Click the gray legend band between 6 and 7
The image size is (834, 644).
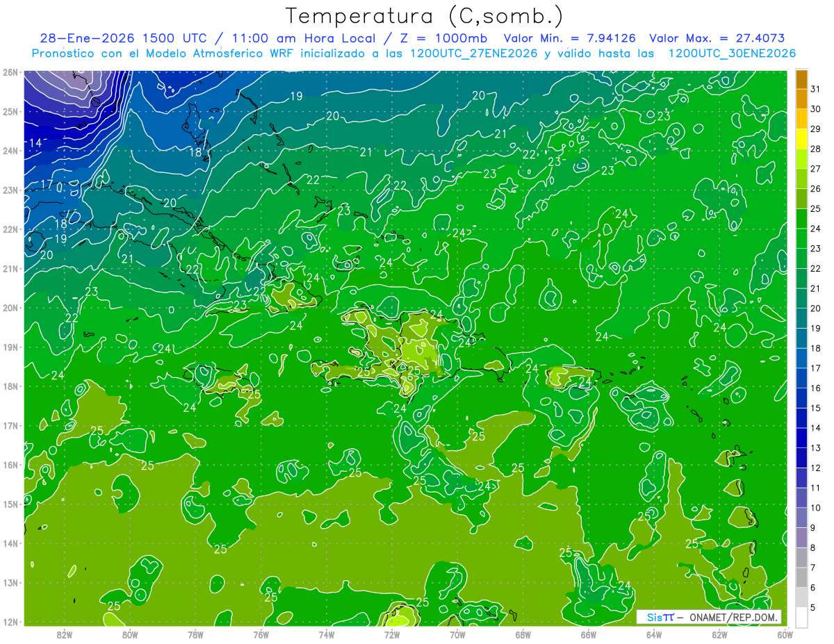coord(801,577)
